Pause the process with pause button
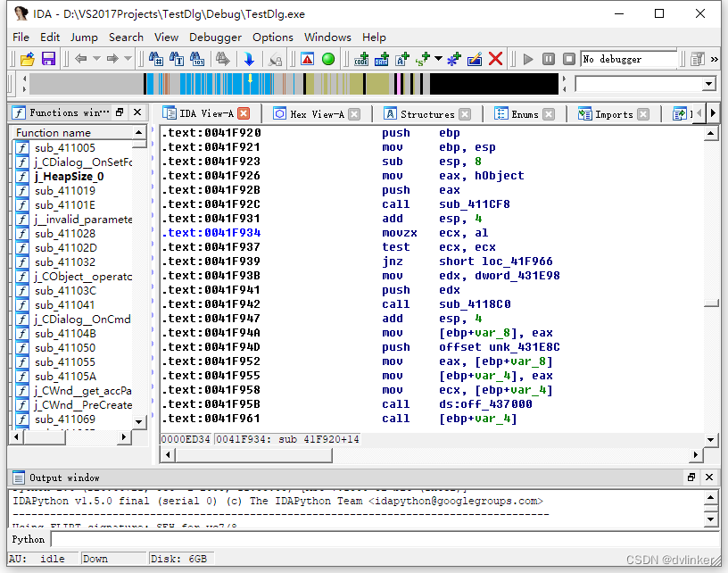 (549, 59)
